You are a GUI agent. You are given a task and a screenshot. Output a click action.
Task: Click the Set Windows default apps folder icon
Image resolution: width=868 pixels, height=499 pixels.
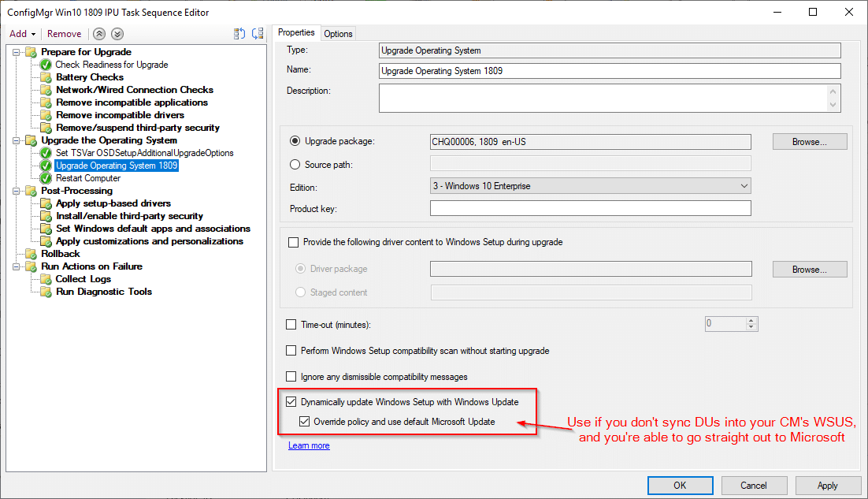point(46,229)
